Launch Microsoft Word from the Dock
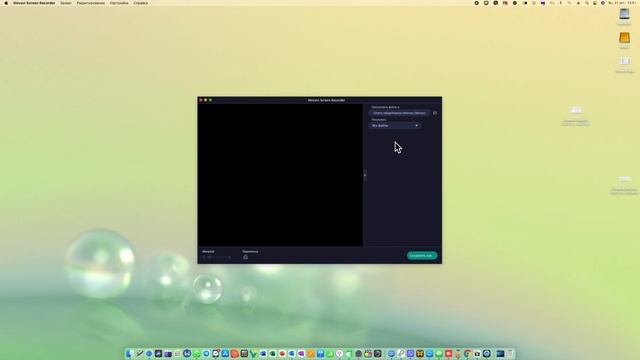 coord(262,353)
